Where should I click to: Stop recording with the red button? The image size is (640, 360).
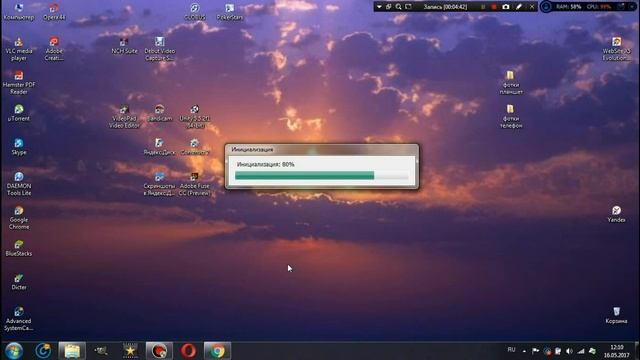(x=493, y=7)
